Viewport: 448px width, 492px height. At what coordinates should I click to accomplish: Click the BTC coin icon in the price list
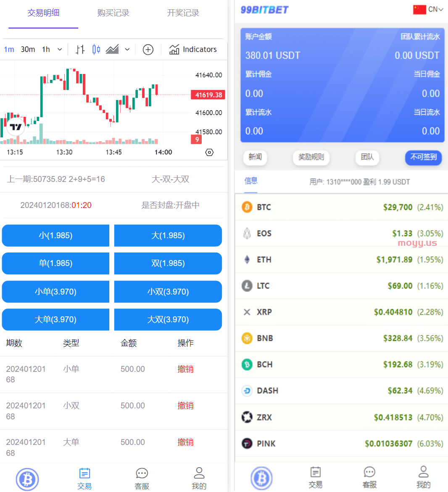coord(247,207)
